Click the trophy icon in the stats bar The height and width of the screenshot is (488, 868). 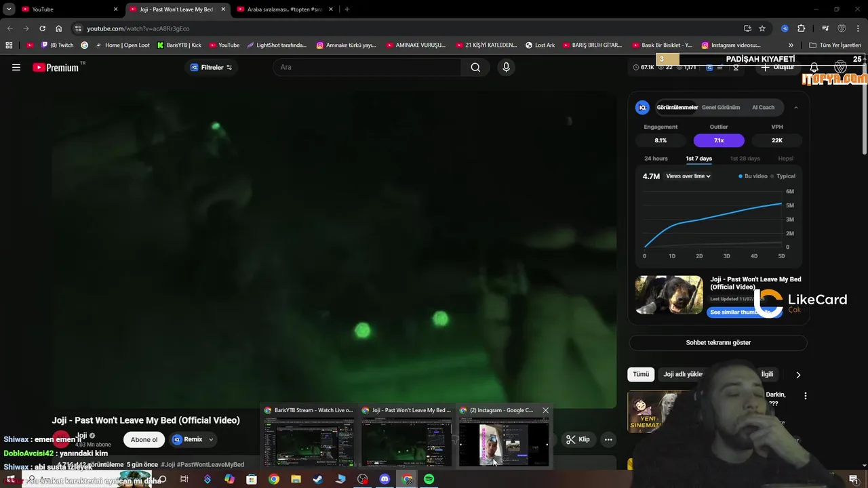[x=736, y=67]
